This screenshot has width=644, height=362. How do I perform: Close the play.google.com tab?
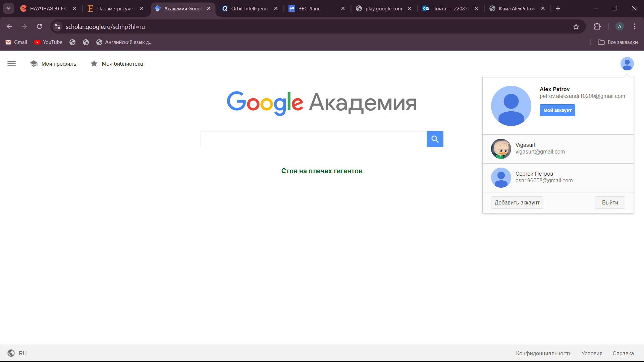pyautogui.click(x=410, y=8)
